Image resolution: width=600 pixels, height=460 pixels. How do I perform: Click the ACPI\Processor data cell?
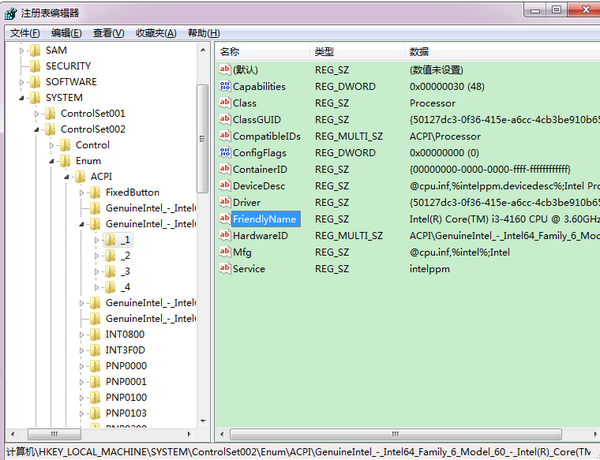pos(445,136)
